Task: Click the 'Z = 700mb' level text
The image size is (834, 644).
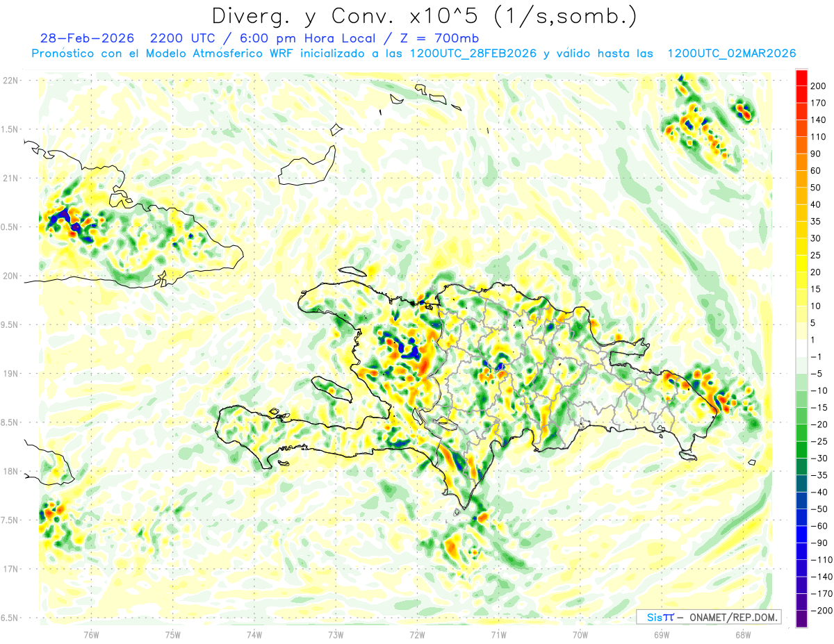Action: pos(439,38)
